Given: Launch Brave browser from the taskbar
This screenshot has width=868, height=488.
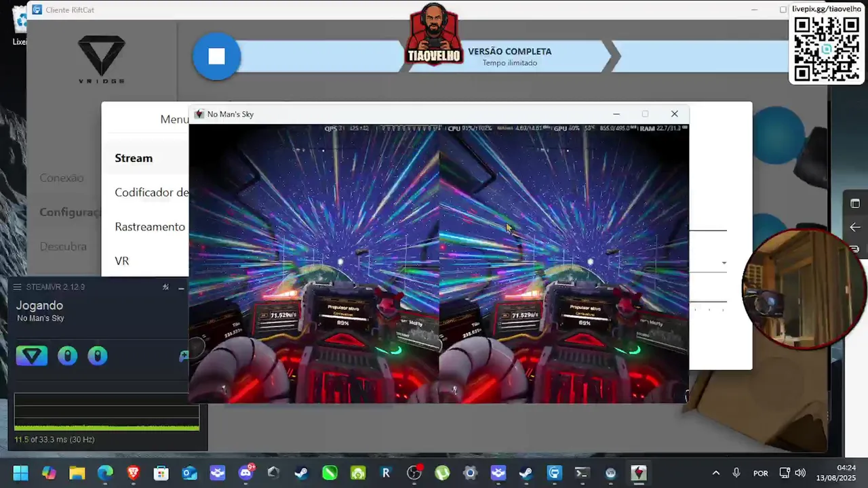Looking at the screenshot, I should (133, 473).
